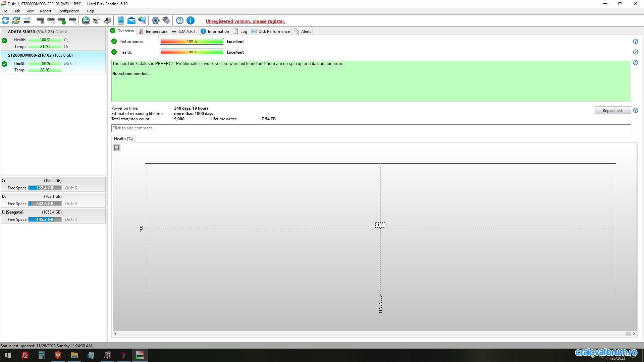Open the Disk menu
The image size is (644, 362).
click(x=16, y=11)
